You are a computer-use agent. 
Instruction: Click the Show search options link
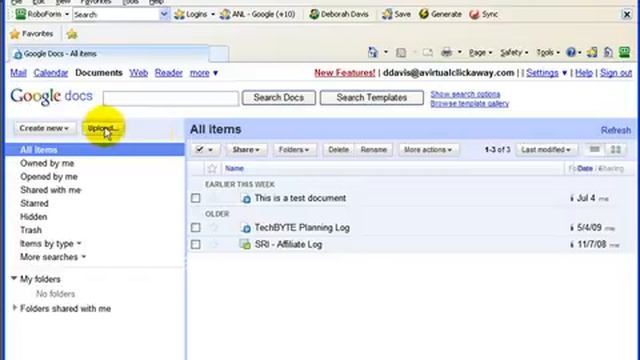465,94
